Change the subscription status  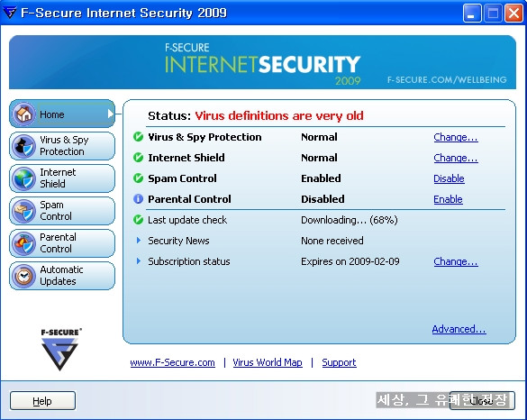[456, 261]
